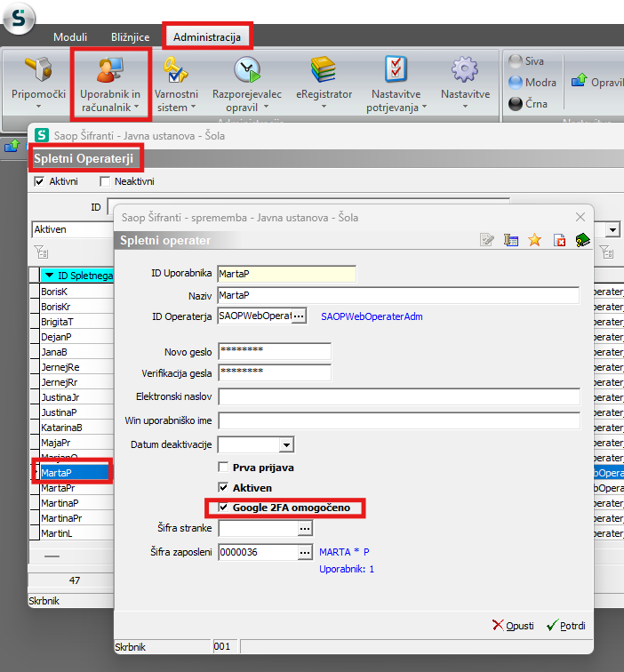Viewport: 624px width, 672px height.
Task: Click the table view icon in Spletni operater toolbar
Action: click(x=511, y=240)
